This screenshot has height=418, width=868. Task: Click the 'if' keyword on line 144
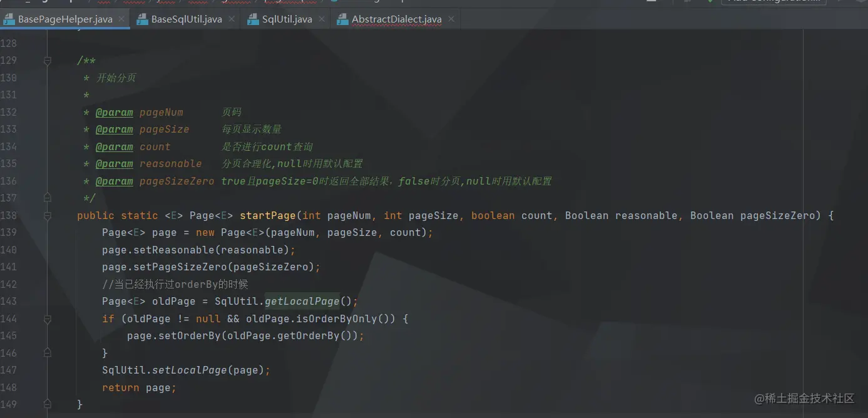tap(108, 319)
